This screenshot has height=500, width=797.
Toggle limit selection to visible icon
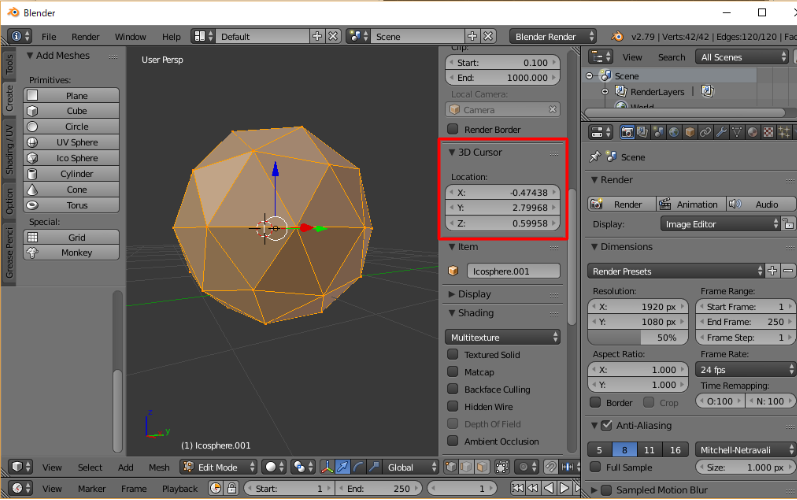502,467
